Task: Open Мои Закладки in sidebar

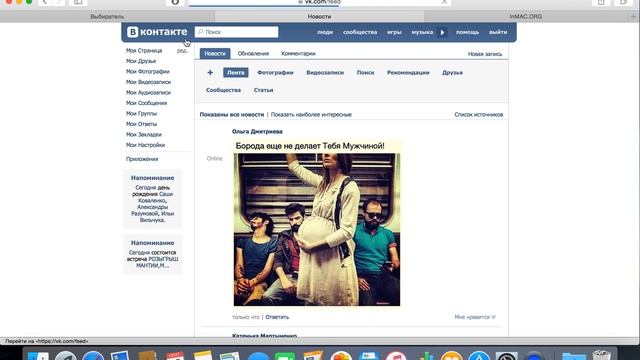Action: 144,135
